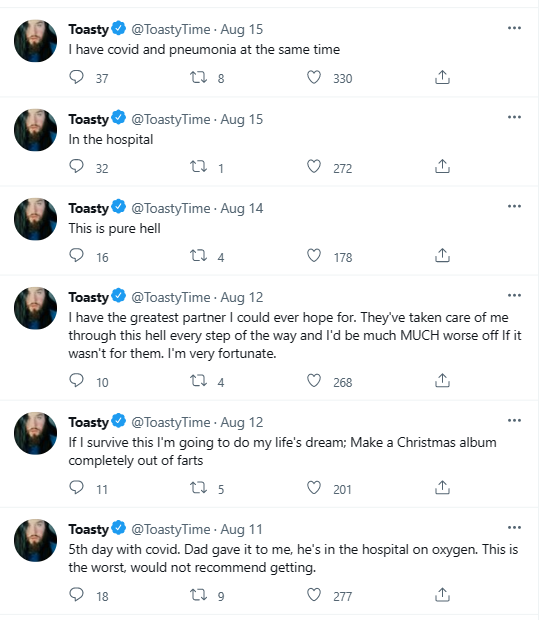Reply to the Christmas album tweet
The image size is (543, 620).
tap(76, 488)
